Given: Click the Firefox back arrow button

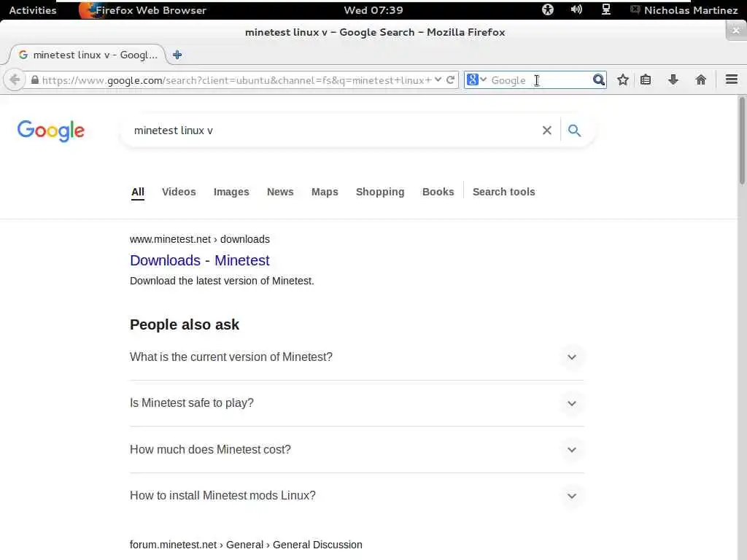Looking at the screenshot, I should [15, 79].
